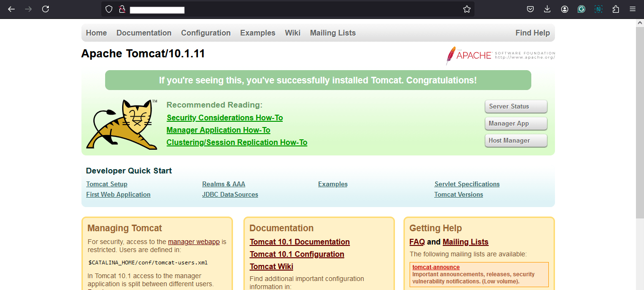Click the Manager App button
The image size is (644, 290).
coord(516,124)
